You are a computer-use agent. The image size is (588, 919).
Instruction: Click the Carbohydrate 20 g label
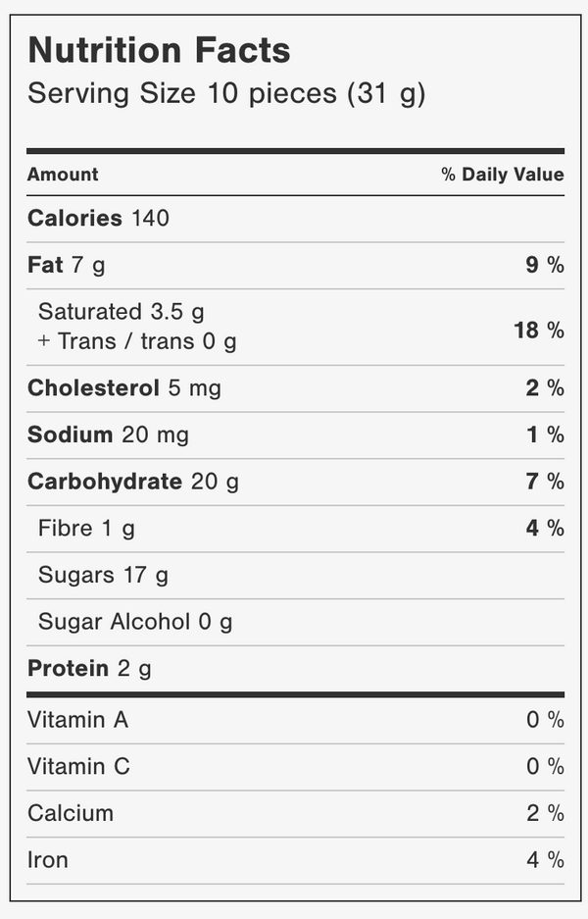[133, 482]
